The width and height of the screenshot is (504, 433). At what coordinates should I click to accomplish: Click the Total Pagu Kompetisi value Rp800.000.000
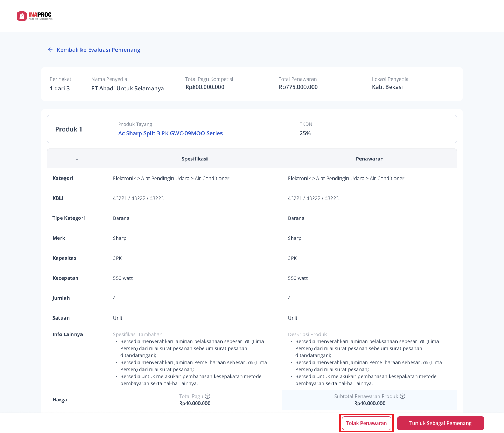coord(205,87)
